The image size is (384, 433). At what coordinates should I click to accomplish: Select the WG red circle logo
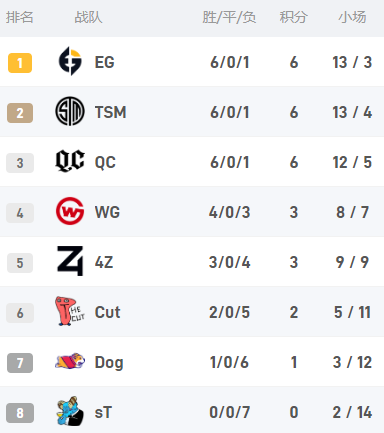pyautogui.click(x=70, y=211)
